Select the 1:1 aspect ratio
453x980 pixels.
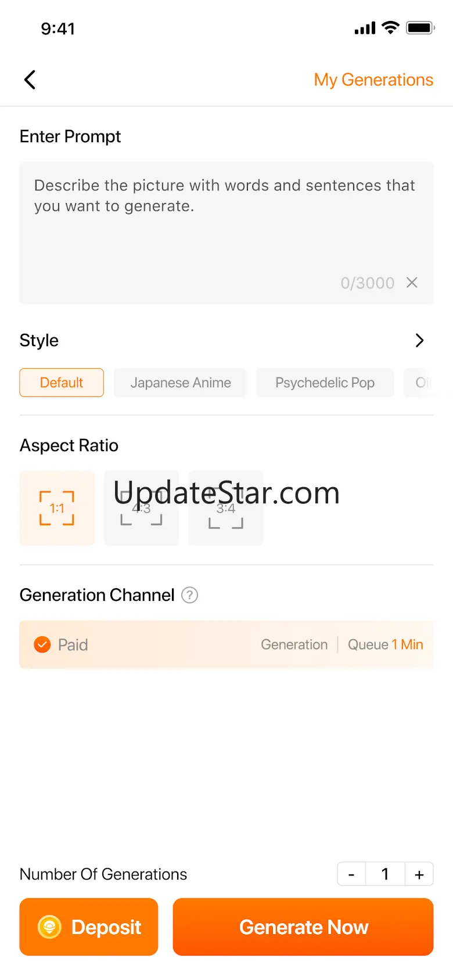pos(57,508)
